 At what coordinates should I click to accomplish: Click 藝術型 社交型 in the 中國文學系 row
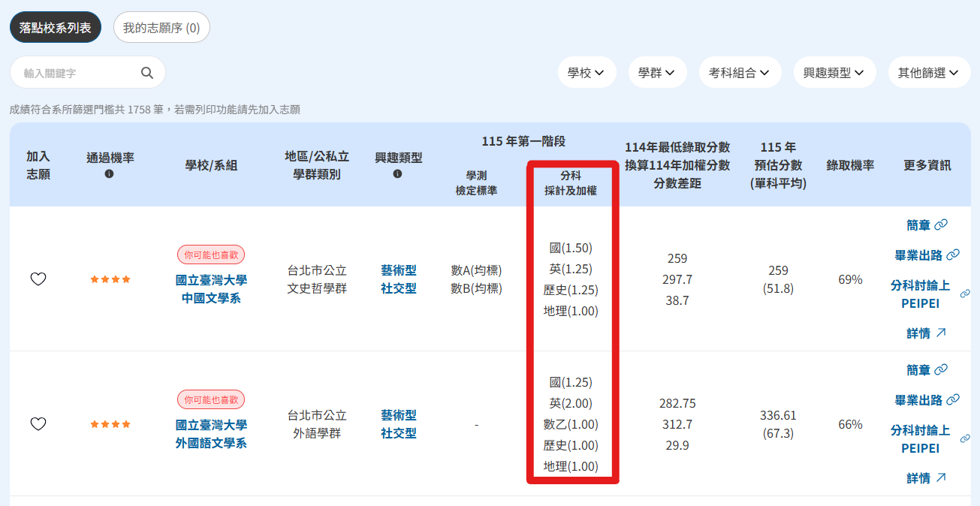tap(398, 279)
